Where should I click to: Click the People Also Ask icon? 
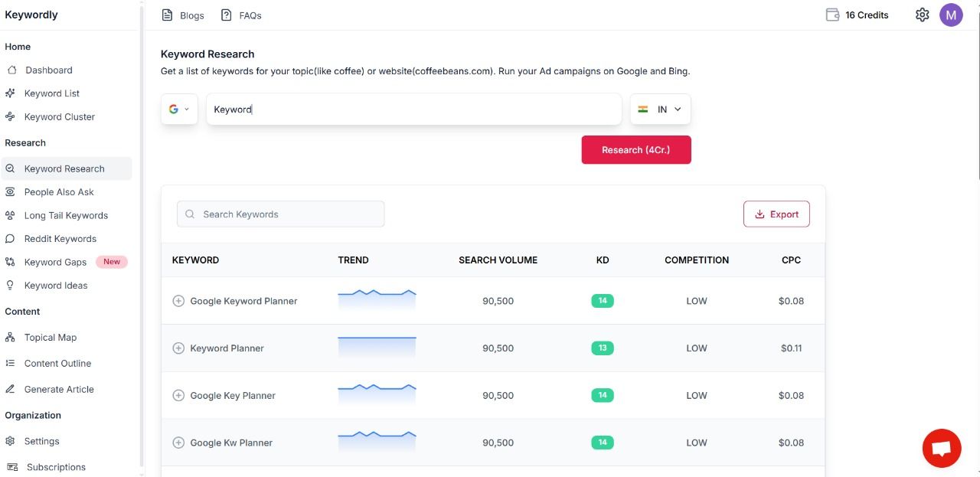coord(10,192)
